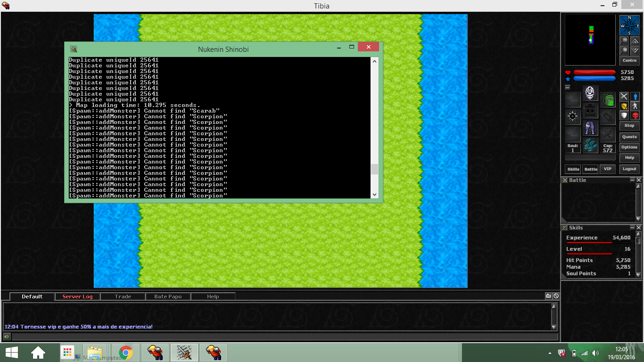Click the chat console down scroll arrow
Image resolution: width=644 pixels, height=362 pixels.
[x=554, y=327]
